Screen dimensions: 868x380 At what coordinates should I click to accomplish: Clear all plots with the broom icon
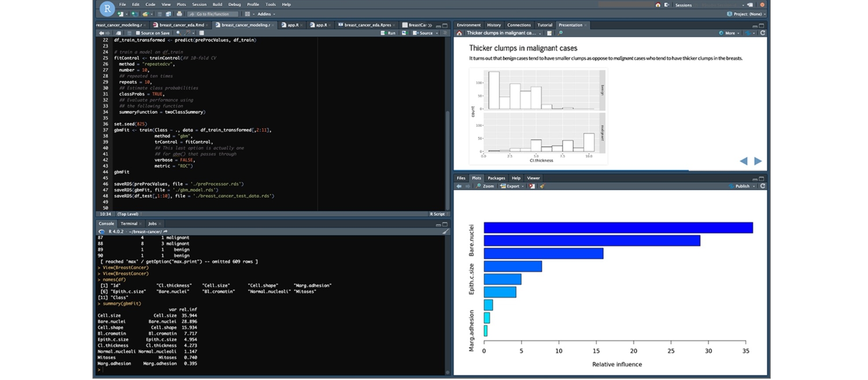coord(542,186)
